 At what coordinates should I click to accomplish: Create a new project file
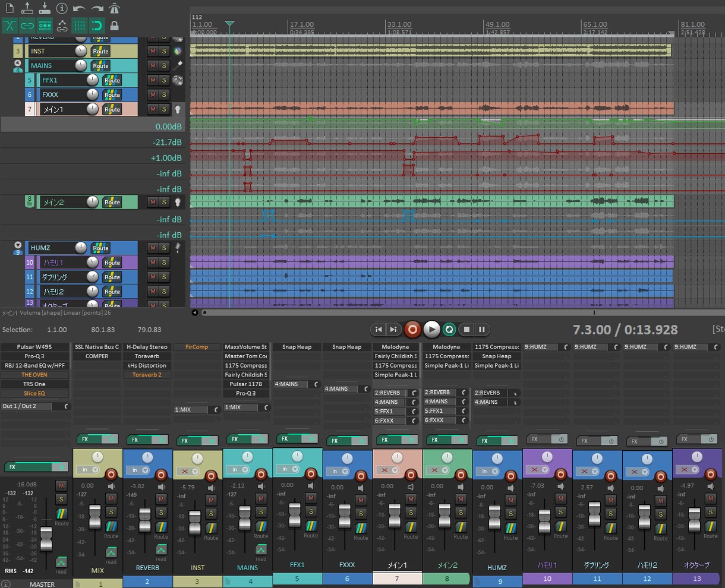pyautogui.click(x=10, y=8)
